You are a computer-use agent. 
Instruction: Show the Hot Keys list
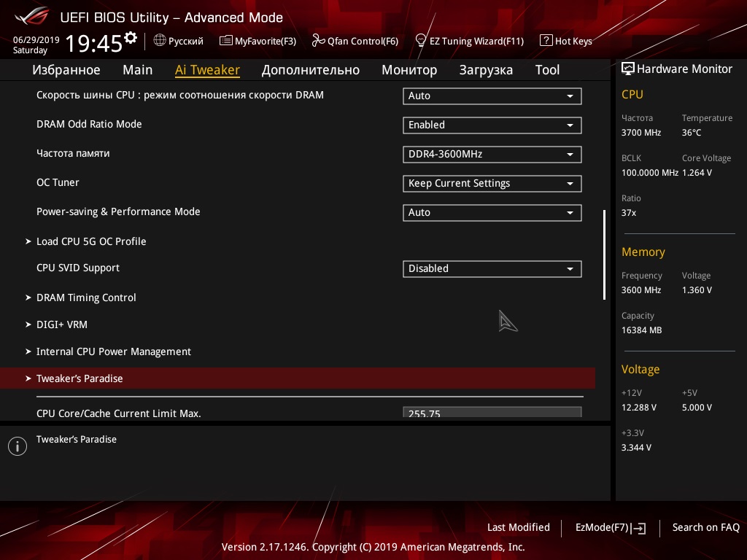[x=566, y=41]
